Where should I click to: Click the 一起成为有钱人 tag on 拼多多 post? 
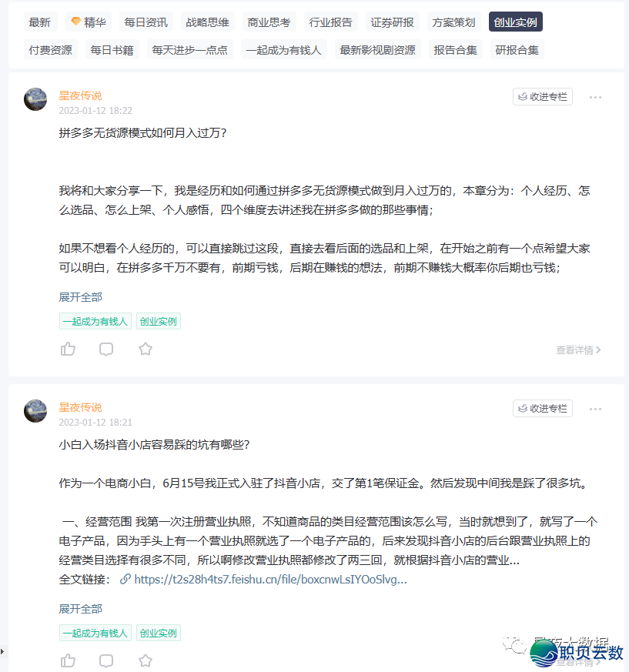tap(95, 321)
